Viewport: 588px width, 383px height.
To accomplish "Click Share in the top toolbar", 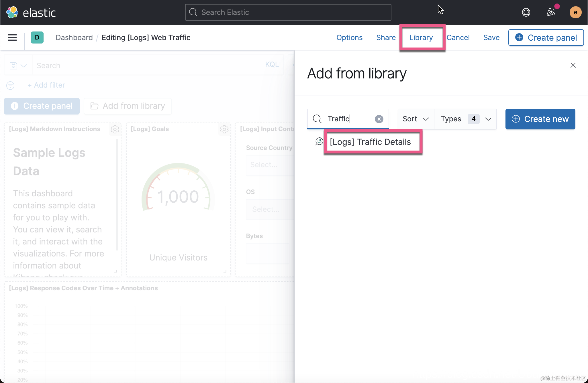I will (x=386, y=37).
